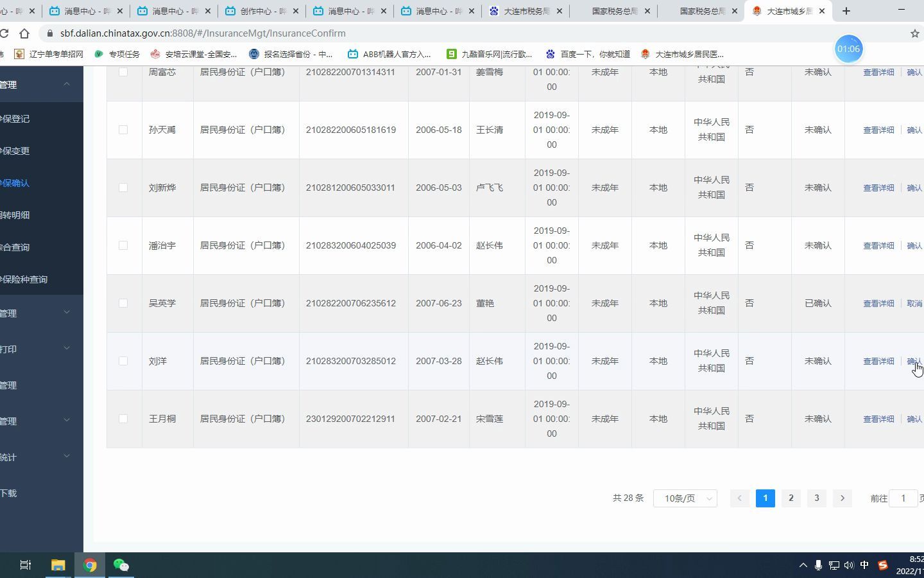
Task: Tick checkbox for 周富芯 row
Action: pyautogui.click(x=123, y=72)
